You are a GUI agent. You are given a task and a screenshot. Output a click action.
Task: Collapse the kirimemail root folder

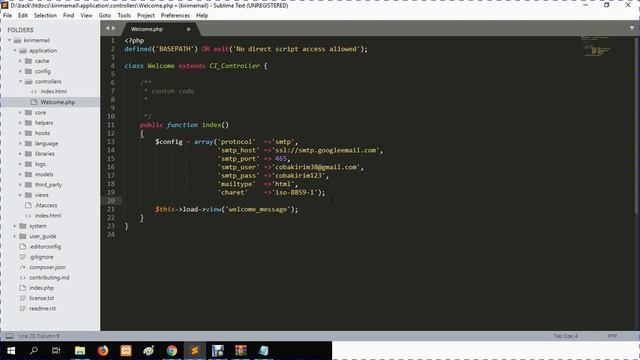pyautogui.click(x=9, y=40)
